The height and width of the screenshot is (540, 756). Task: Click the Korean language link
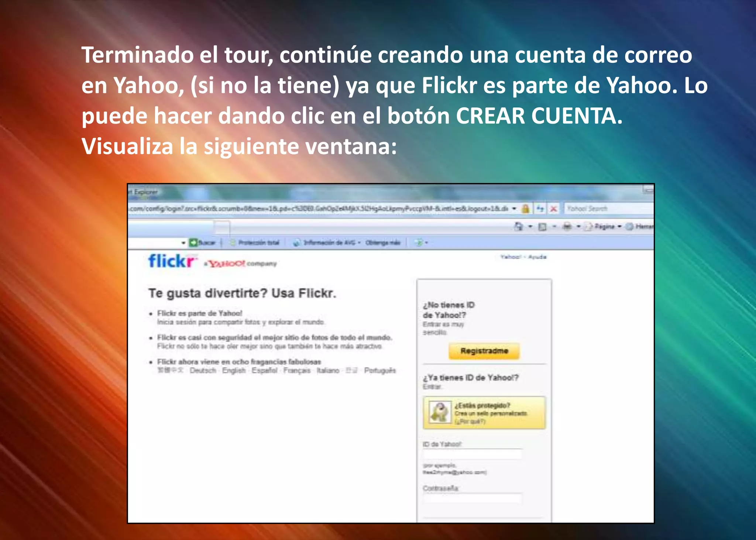[x=351, y=370]
